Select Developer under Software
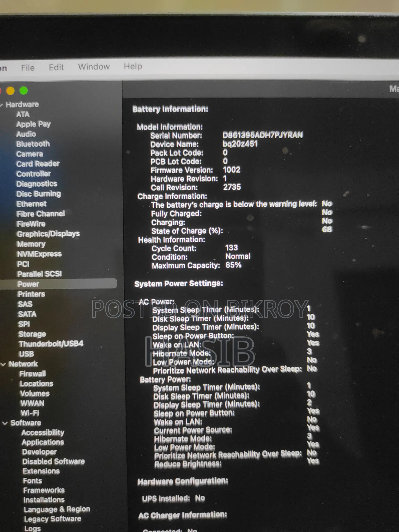 [39, 452]
